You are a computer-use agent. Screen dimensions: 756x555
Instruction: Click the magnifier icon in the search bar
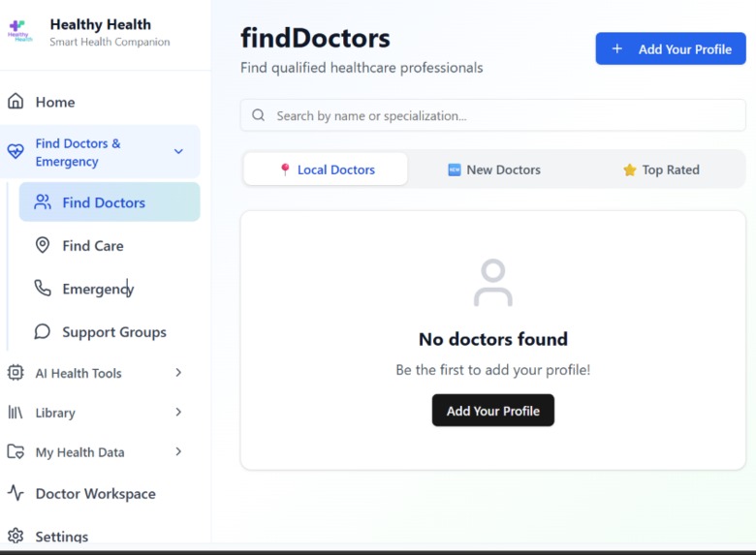coord(259,114)
